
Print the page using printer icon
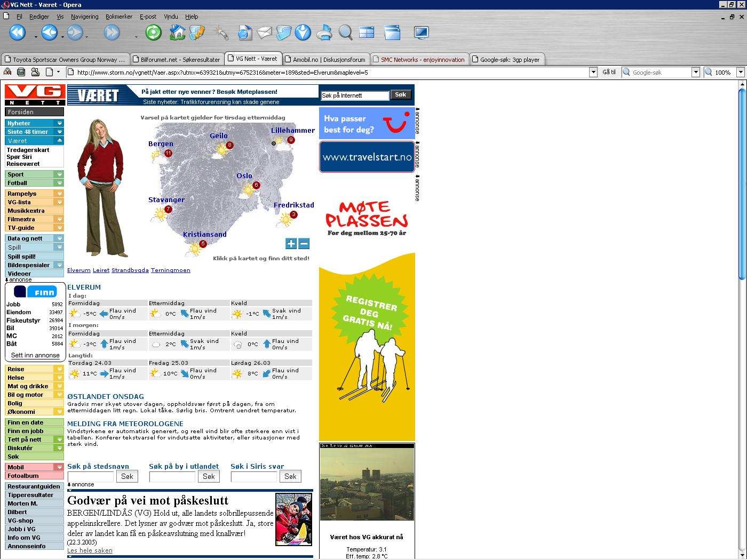(324, 33)
